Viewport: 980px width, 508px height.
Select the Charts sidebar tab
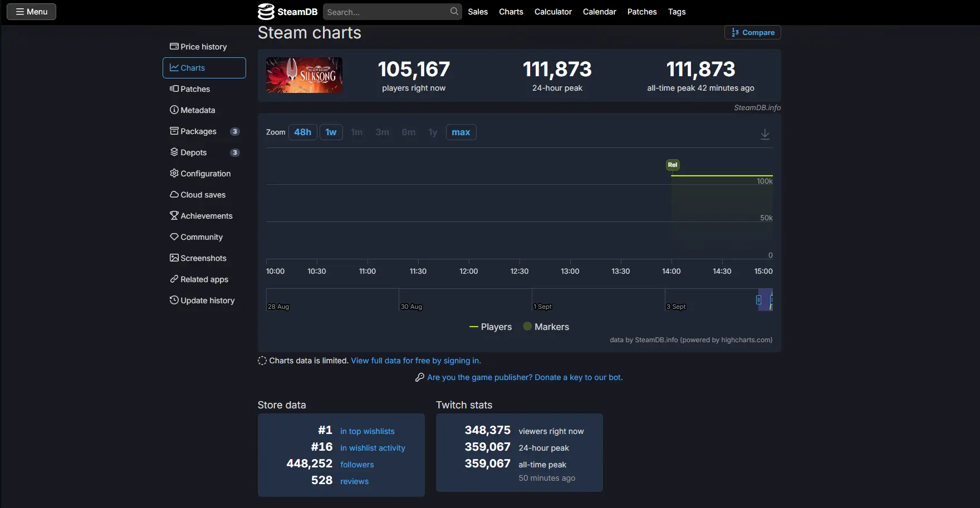pos(204,68)
